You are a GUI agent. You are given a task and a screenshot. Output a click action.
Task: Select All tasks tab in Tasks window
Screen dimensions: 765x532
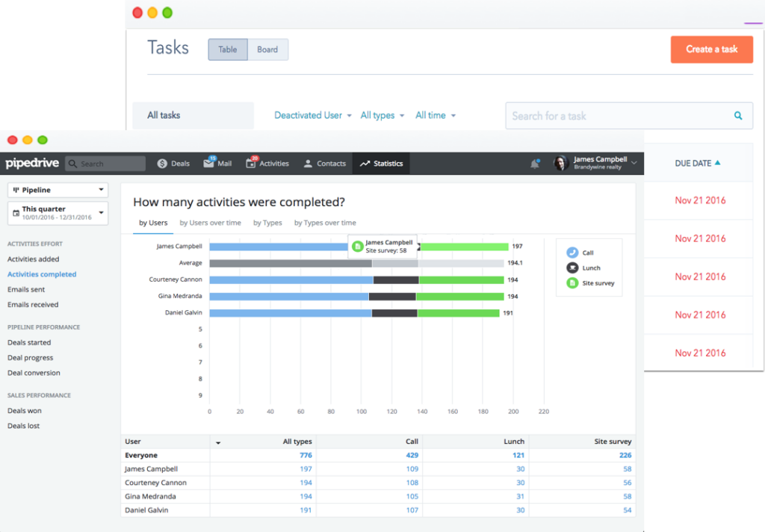(193, 115)
